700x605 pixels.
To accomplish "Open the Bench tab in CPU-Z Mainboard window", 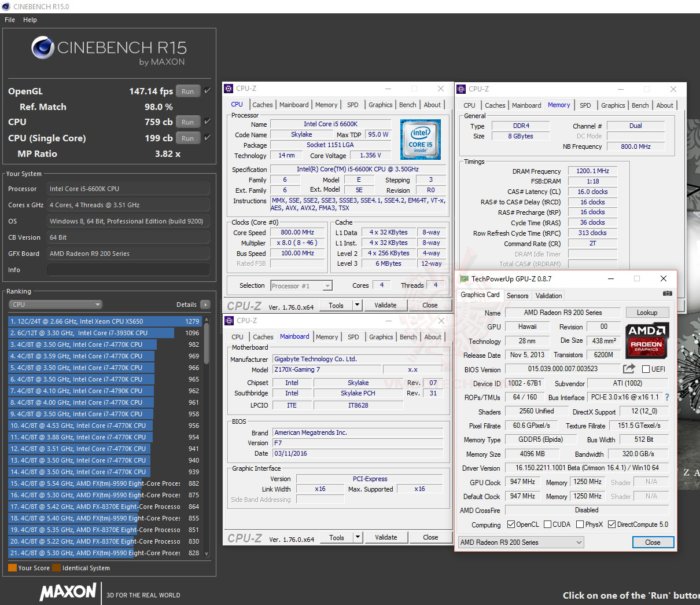I will pos(408,337).
